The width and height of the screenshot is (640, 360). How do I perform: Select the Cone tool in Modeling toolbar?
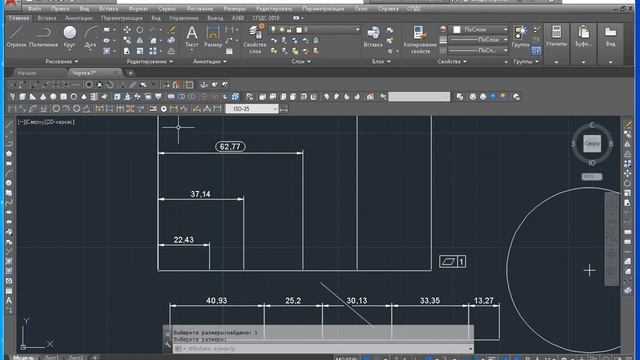43,97
